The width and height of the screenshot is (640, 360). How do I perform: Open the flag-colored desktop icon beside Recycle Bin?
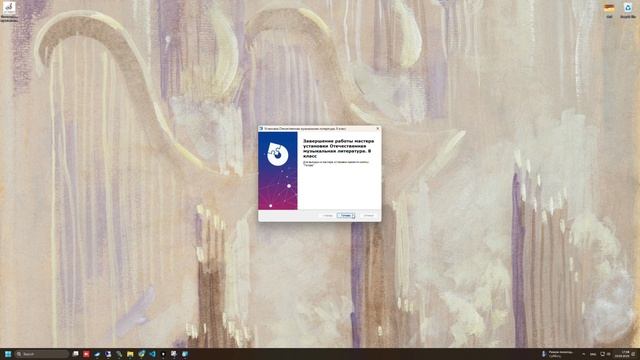tap(609, 10)
